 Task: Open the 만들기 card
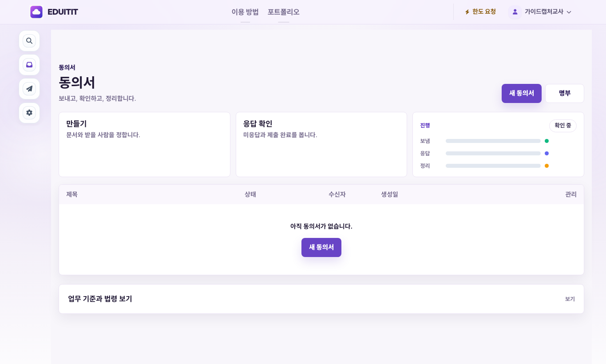click(144, 144)
